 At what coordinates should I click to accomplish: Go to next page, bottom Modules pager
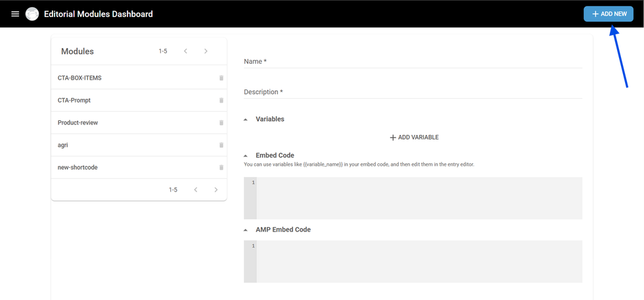(216, 190)
